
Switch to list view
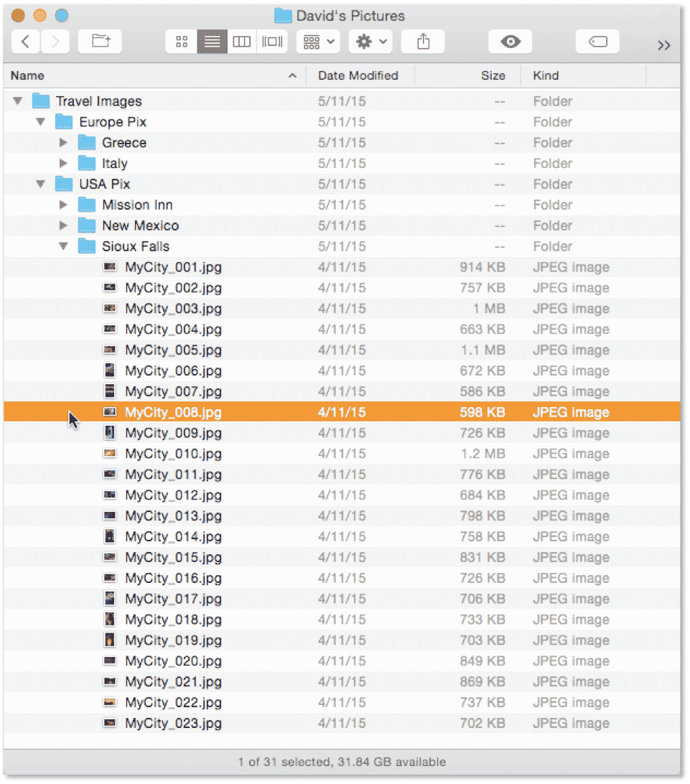(212, 42)
